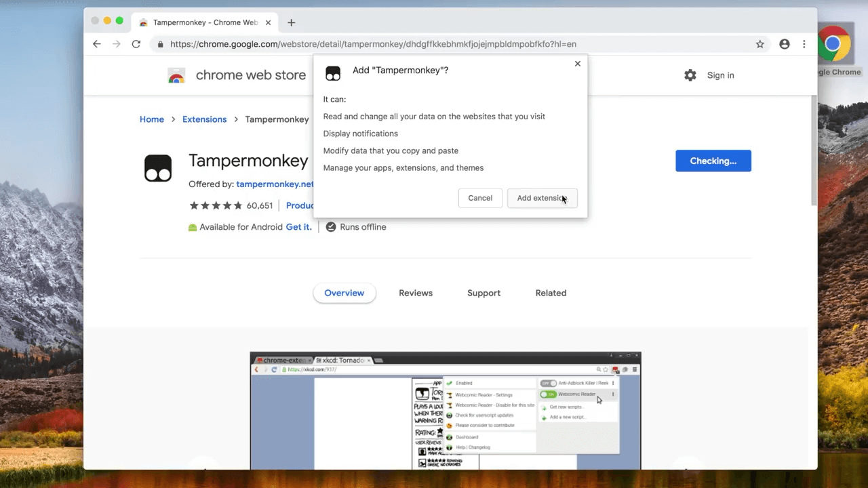Click the chrome web store title text
Screen dimensions: 868x488
coord(251,75)
